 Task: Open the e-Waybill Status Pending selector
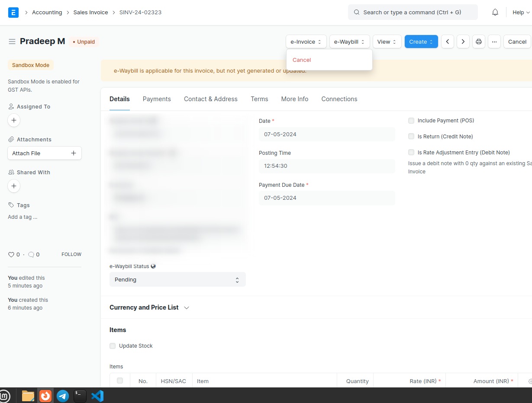tap(177, 280)
